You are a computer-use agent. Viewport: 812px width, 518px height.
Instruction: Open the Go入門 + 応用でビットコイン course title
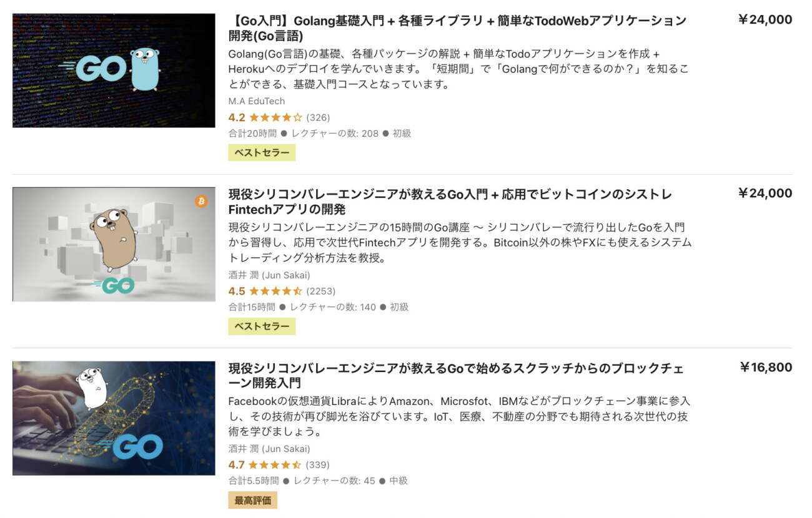[450, 202]
